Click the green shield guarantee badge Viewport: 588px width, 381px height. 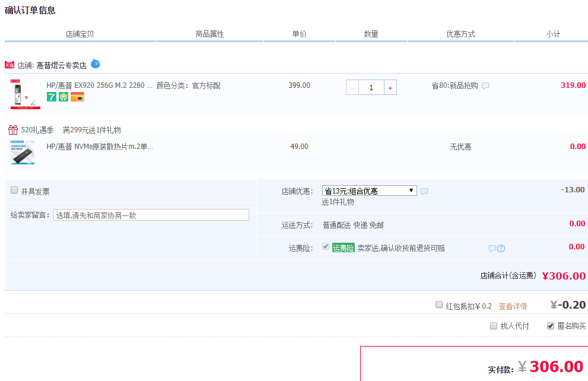[x=63, y=97]
